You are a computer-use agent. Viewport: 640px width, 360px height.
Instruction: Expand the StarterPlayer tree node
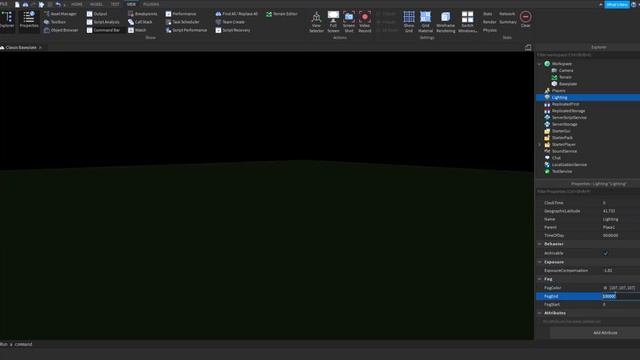coord(540,144)
